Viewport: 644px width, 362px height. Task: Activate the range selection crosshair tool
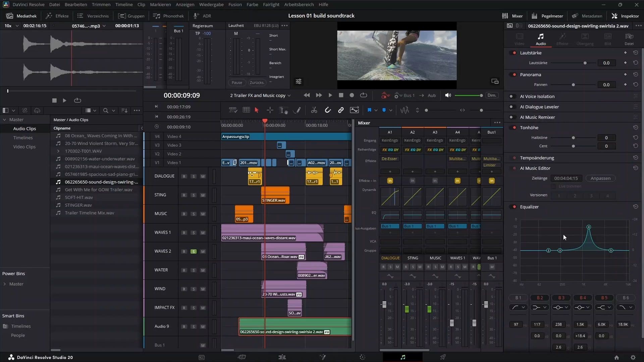270,110
